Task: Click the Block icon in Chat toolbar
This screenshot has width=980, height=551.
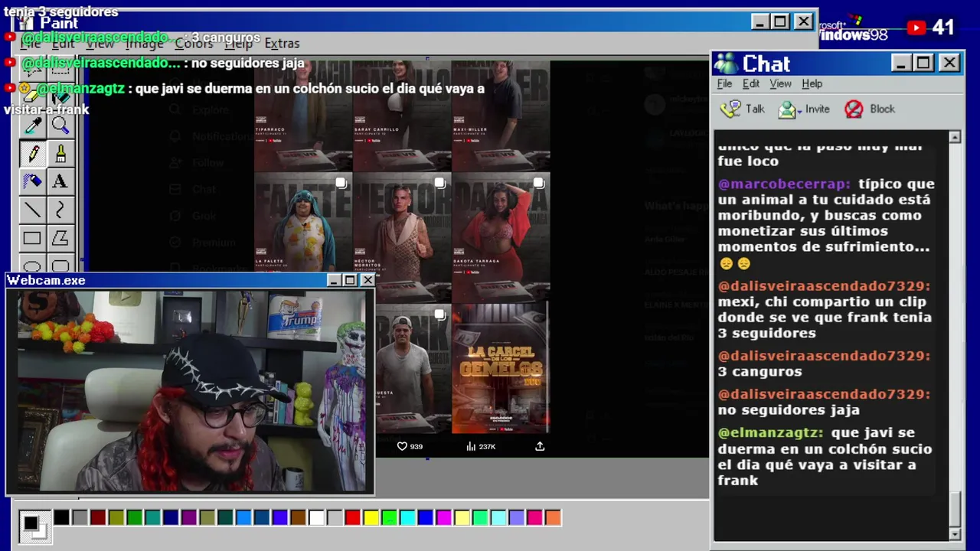Action: pos(854,109)
